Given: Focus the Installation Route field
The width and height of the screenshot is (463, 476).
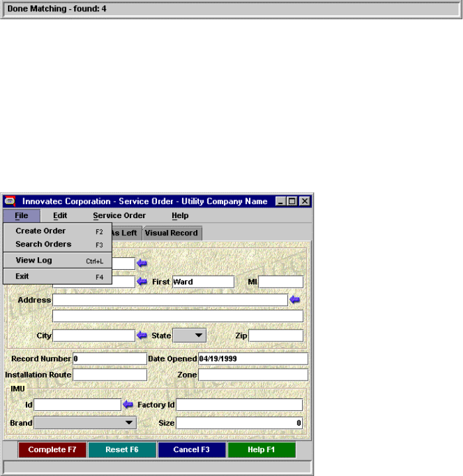Looking at the screenshot, I should (x=110, y=375).
